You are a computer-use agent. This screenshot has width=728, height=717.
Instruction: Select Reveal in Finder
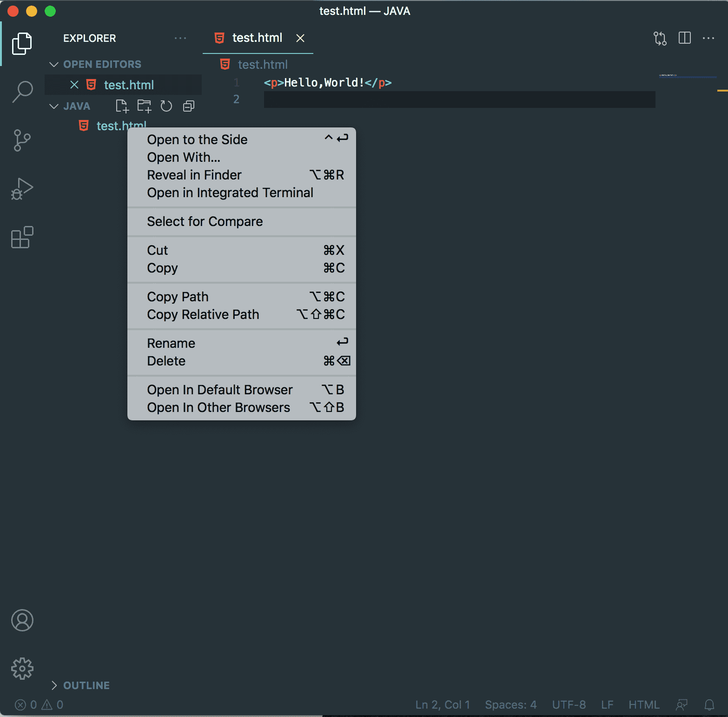click(x=242, y=175)
